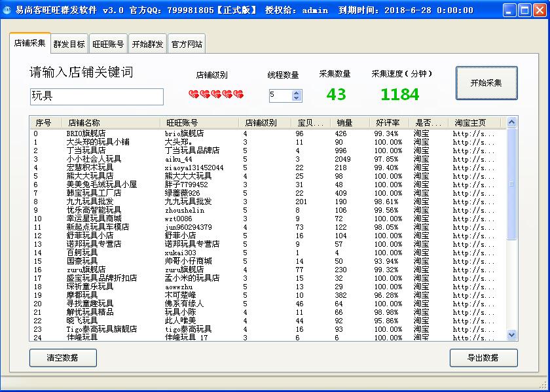Click the 旺旺账号 column header
550x392 pixels.
(x=182, y=122)
